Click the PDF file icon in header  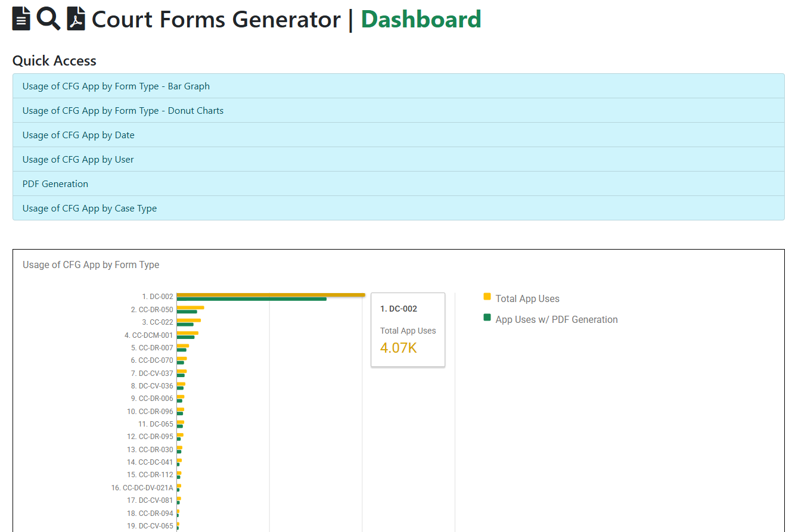click(76, 19)
